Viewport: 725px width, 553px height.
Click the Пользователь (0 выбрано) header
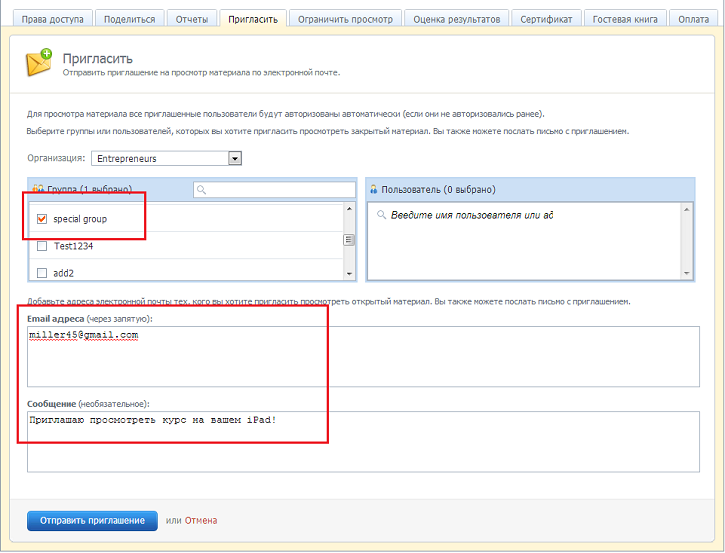(438, 190)
